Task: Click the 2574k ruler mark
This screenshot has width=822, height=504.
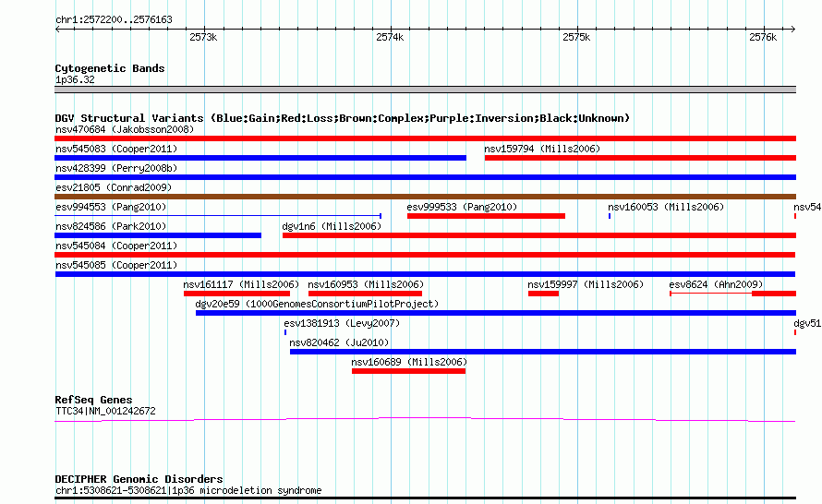Action: click(390, 37)
